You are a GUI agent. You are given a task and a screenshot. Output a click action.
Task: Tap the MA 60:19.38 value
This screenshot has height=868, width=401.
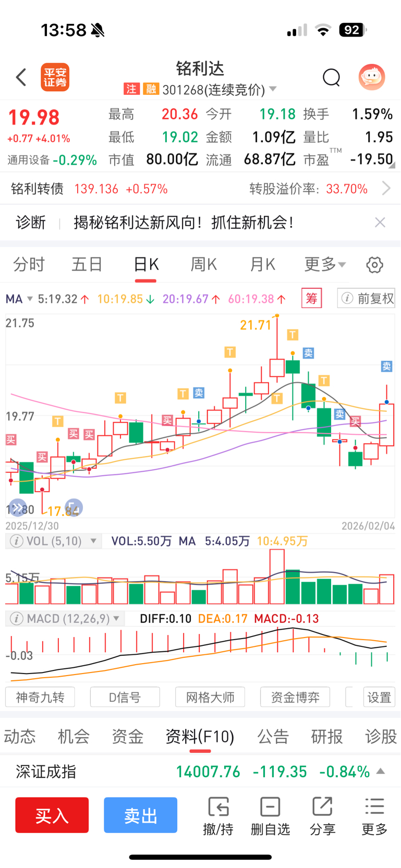[257, 299]
